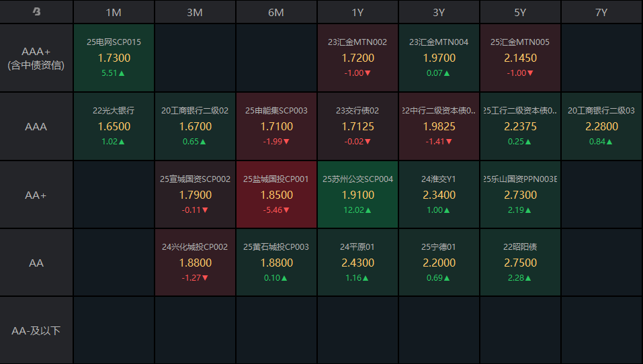Image resolution: width=643 pixels, height=364 pixels.
Task: Click the 25宁德01 yield cell
Action: (x=439, y=263)
